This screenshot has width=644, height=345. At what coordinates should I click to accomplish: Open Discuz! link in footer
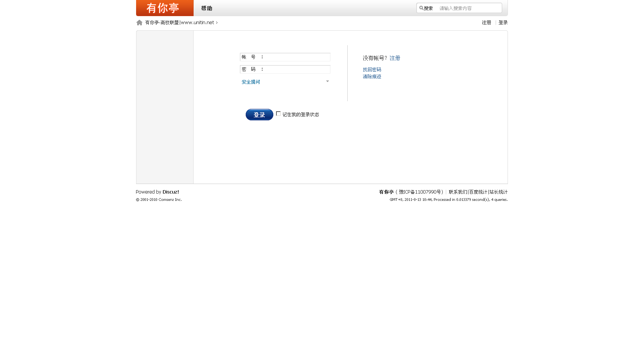click(171, 192)
